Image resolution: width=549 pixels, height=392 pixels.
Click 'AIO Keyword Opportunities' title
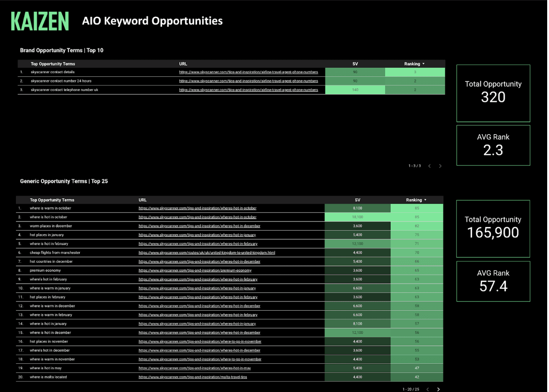pyautogui.click(x=152, y=21)
